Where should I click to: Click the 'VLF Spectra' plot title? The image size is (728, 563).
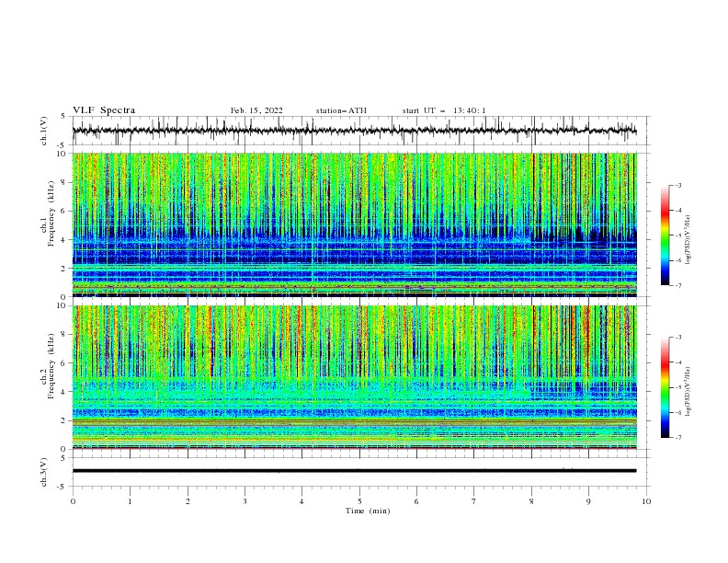(104, 110)
